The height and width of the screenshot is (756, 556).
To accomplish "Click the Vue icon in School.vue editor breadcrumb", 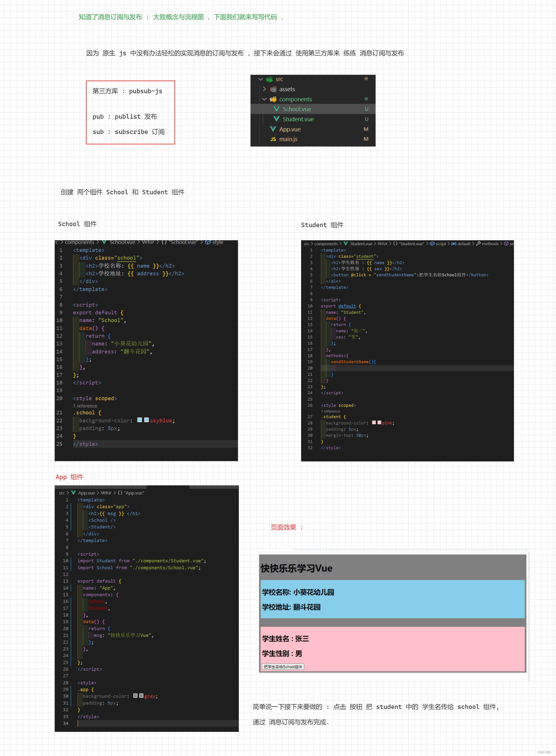I will point(104,242).
